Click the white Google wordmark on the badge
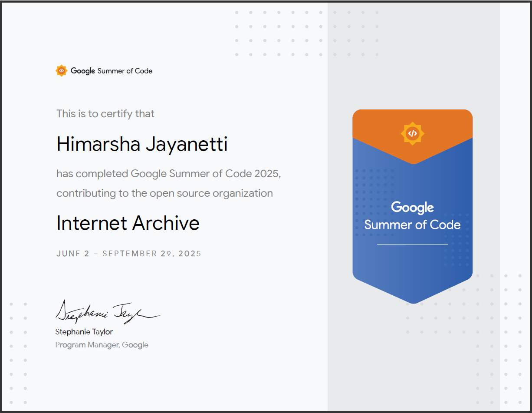532x413 pixels. (412, 208)
